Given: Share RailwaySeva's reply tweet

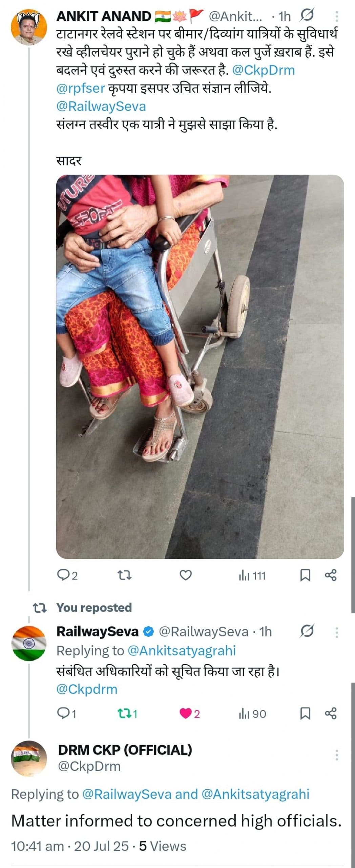Looking at the screenshot, I should point(331,714).
